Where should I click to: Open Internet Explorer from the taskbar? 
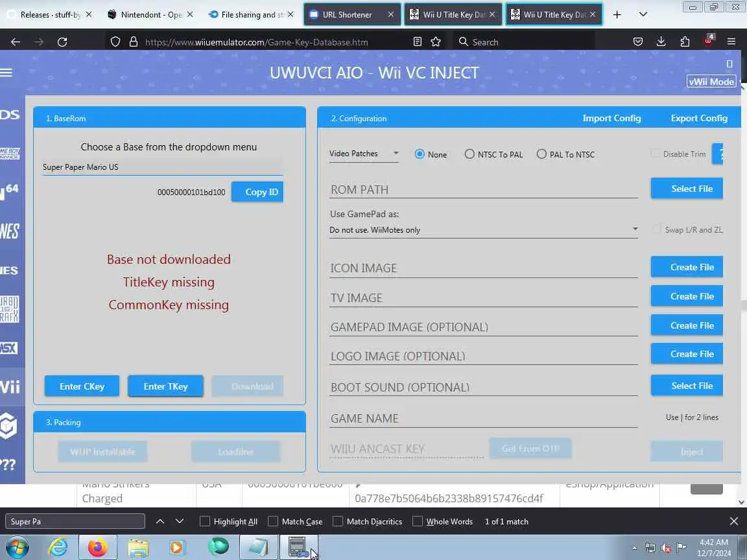pyautogui.click(x=58, y=547)
